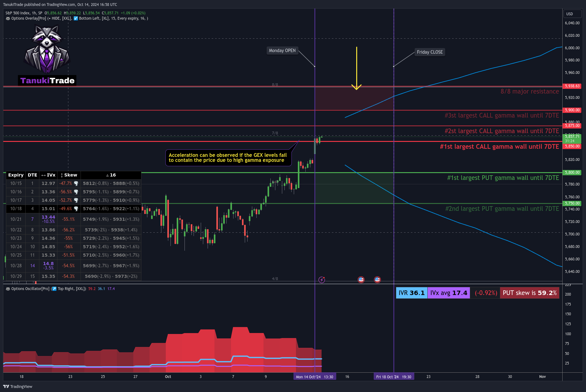586x392 pixels.
Task: Click the tornado icon in the 10/15 row
Action: click(76, 183)
